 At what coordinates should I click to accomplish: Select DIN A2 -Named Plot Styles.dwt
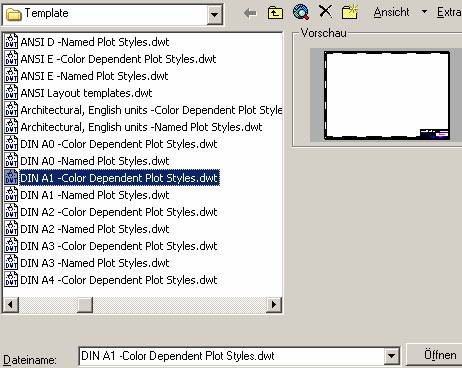(x=95, y=229)
